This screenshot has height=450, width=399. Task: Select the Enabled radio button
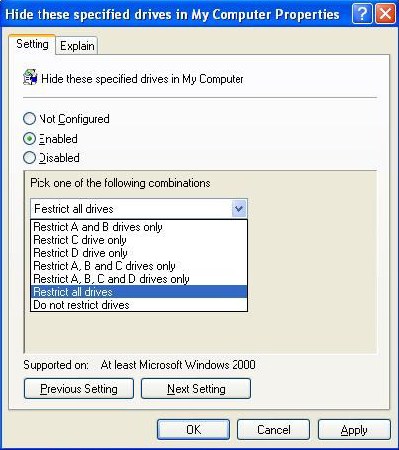click(x=29, y=139)
